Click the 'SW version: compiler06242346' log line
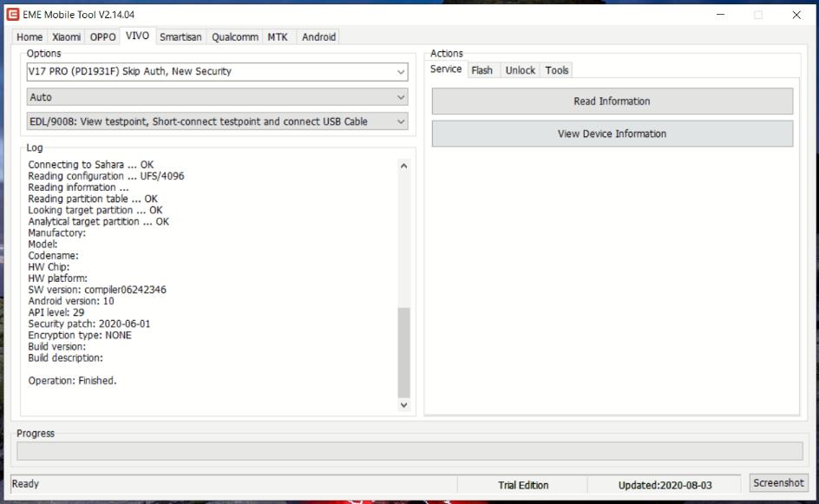The height and width of the screenshot is (504, 819). point(97,290)
